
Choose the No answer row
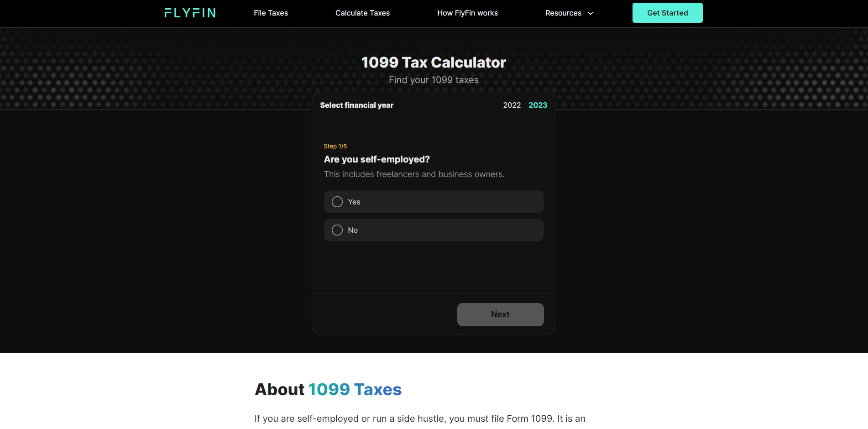click(434, 230)
